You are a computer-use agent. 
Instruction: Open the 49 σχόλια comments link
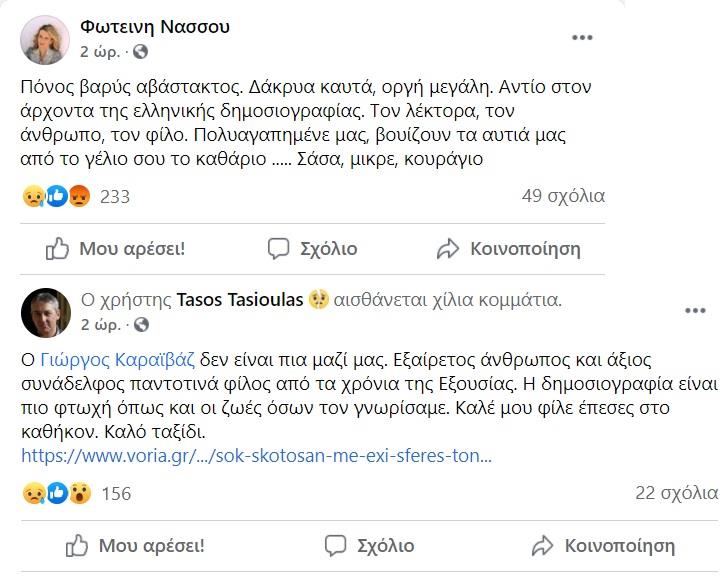[563, 196]
